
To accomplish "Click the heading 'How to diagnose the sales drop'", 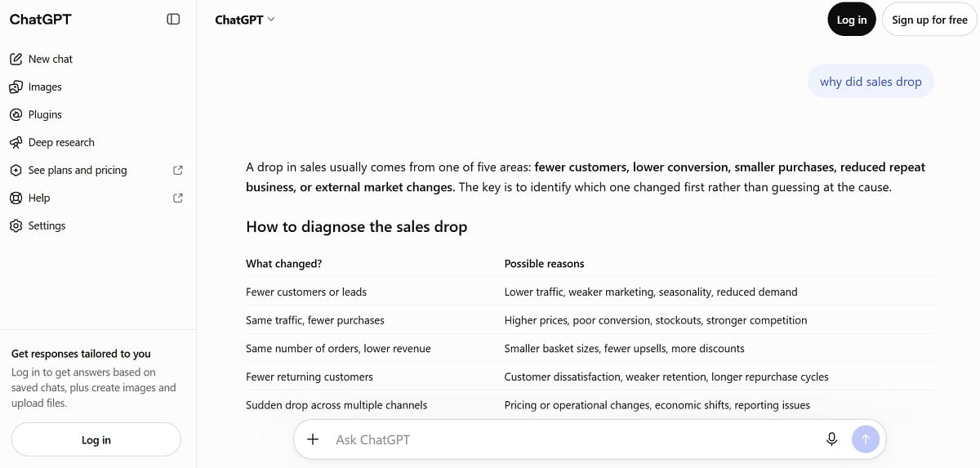I will [x=356, y=226].
